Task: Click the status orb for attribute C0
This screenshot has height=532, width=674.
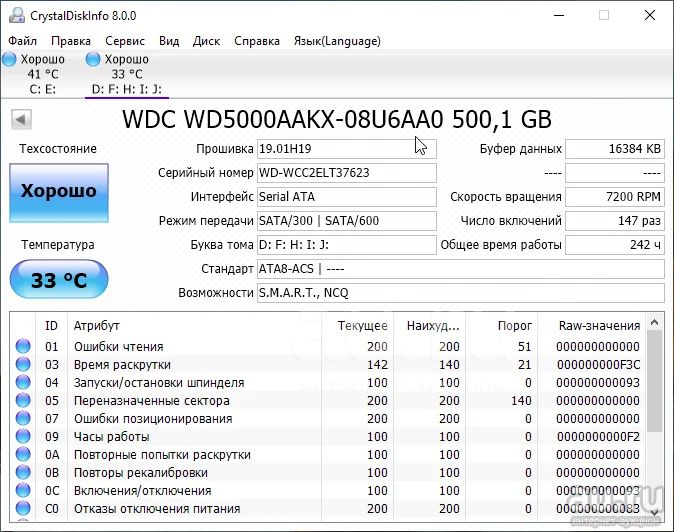Action: point(23,508)
